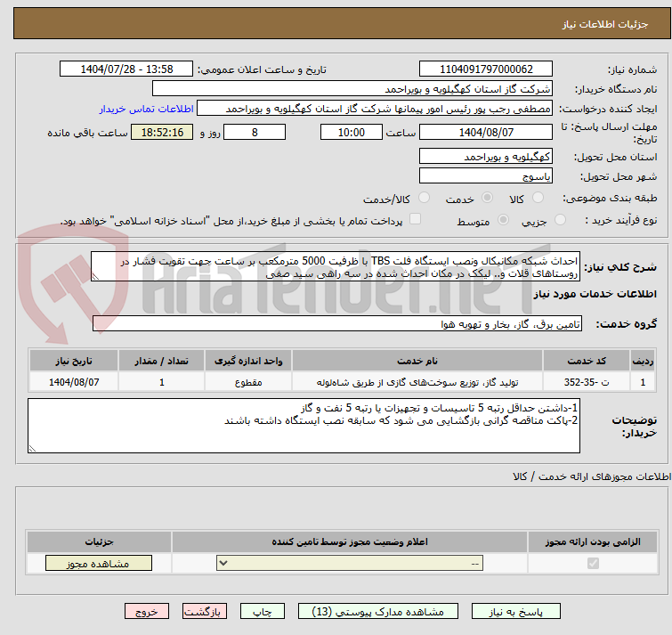
Task: Select the متوسط purchase type radio
Action: click(503, 220)
